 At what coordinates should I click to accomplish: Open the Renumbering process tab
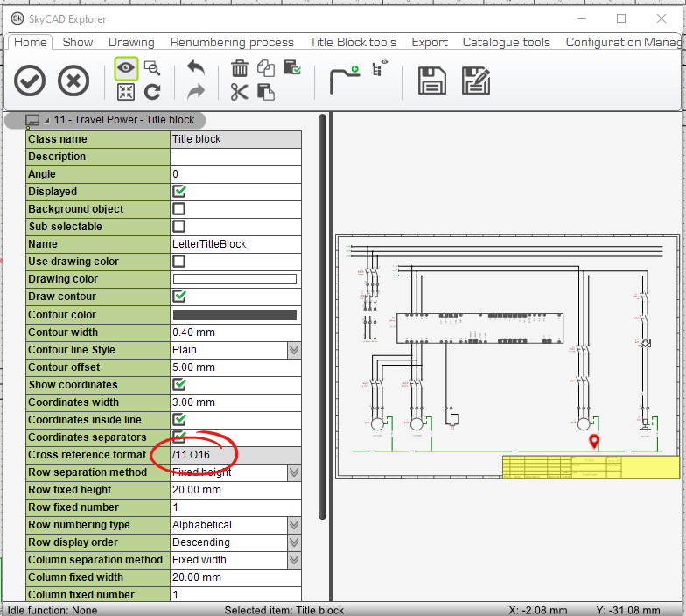pos(232,42)
